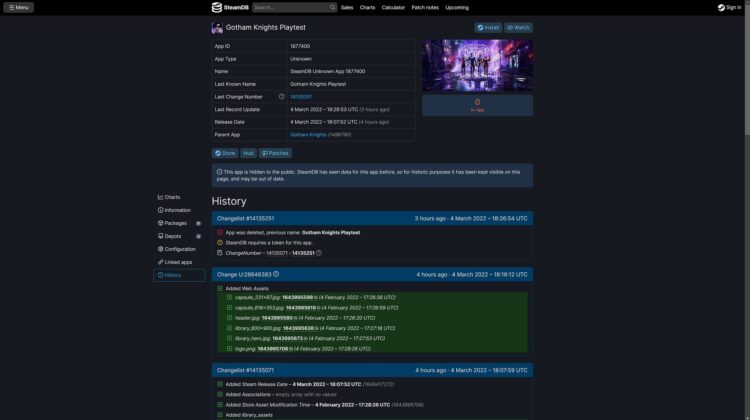Viewport: 750px width, 420px height.
Task: Click the Depots count badge
Action: pos(199,236)
